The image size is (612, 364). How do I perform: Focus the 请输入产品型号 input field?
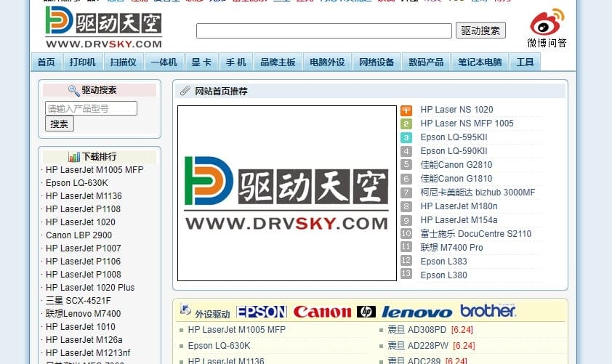91,108
